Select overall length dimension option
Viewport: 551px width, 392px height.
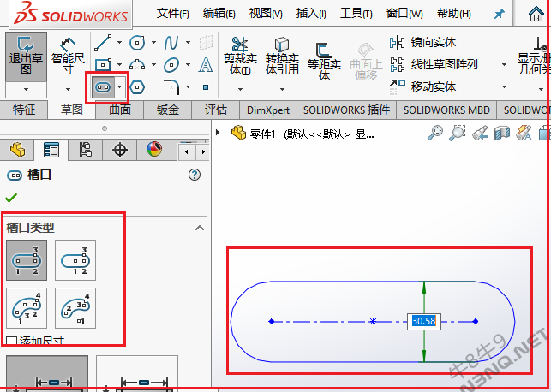coord(137,373)
